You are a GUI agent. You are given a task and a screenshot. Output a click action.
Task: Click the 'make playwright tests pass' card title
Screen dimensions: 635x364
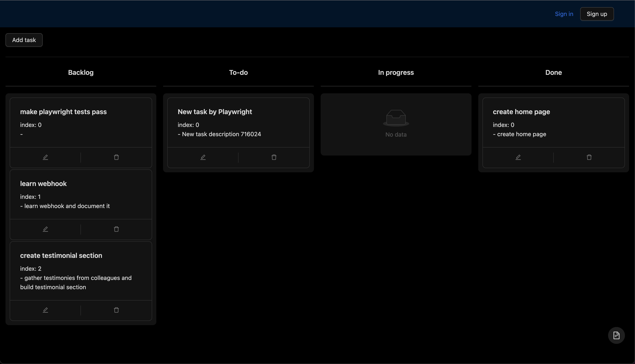pyautogui.click(x=63, y=112)
